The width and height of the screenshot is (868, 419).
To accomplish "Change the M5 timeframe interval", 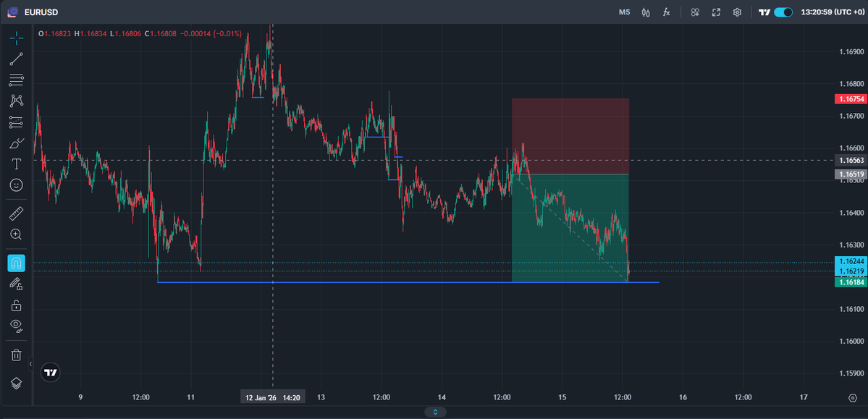I will 625,12.
